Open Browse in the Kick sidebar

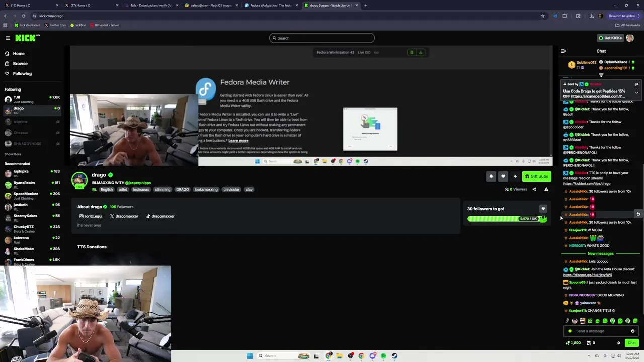pyautogui.click(x=17, y=63)
